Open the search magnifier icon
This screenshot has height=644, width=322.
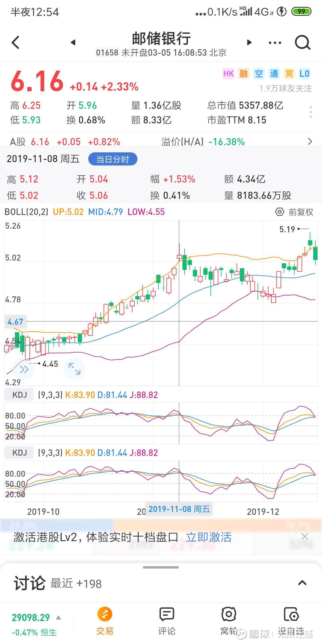click(303, 43)
